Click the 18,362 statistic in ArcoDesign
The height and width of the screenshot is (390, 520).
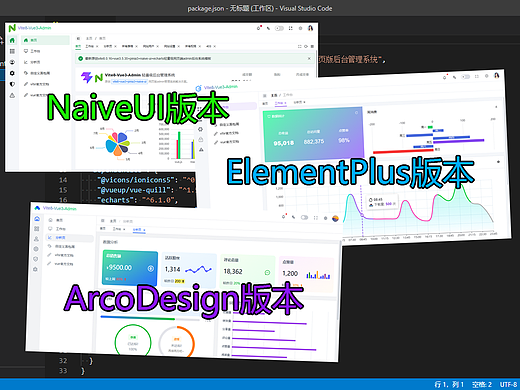coord(233,272)
